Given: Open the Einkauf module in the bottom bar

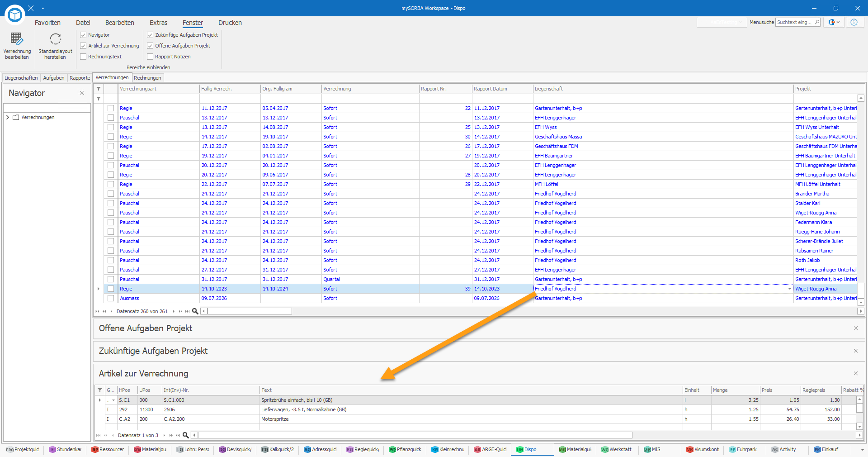Looking at the screenshot, I should tap(826, 449).
